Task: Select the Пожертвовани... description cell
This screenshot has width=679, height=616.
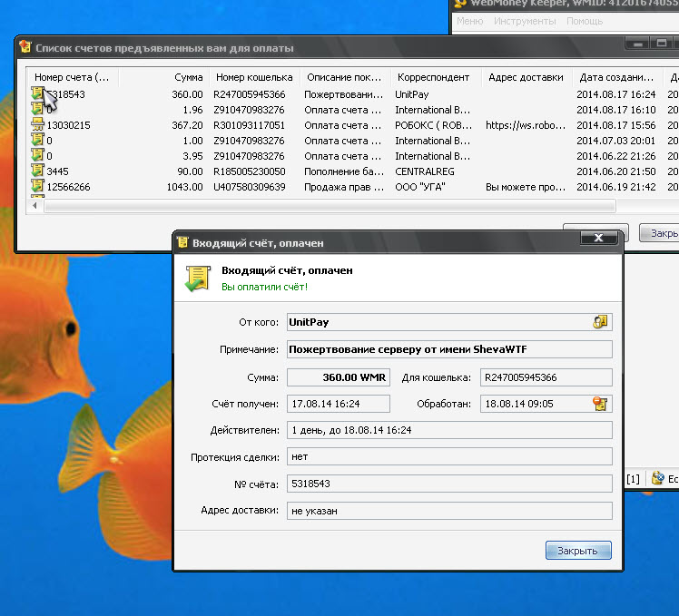Action: click(x=344, y=94)
